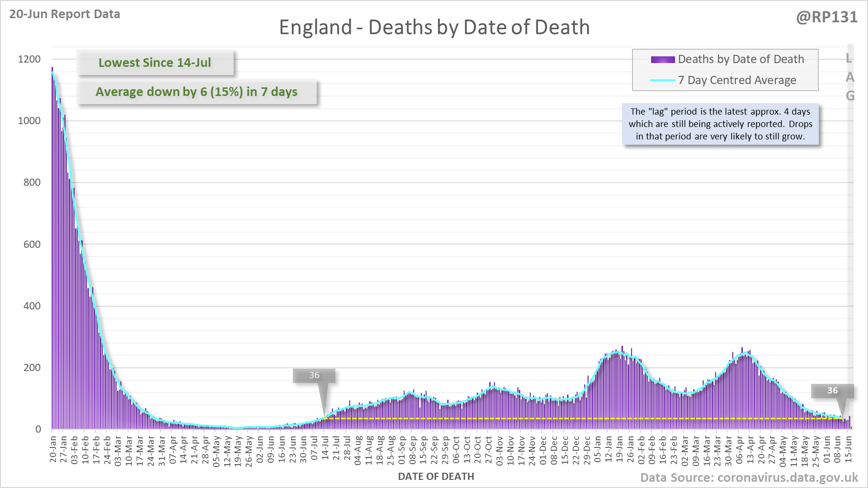Select the 20-Jan date on the horizontal axis
This screenshot has width=868, height=488.
tap(53, 449)
